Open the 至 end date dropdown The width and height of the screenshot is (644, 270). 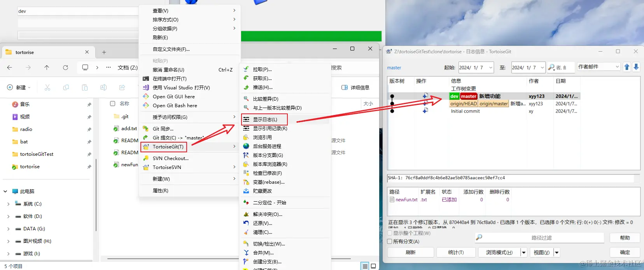(x=542, y=68)
